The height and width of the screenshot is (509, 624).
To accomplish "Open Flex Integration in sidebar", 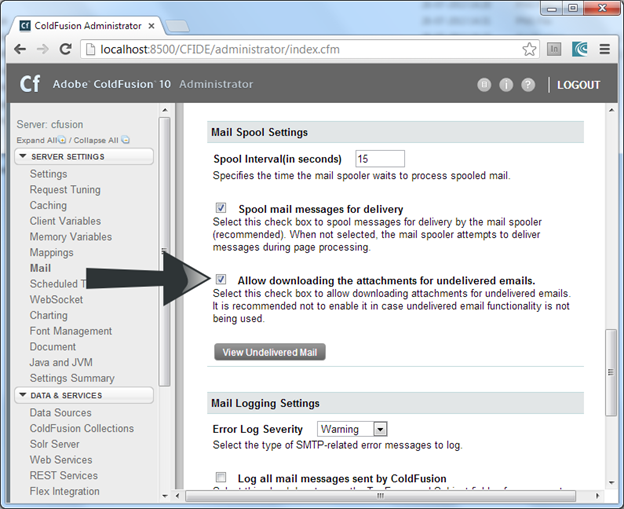I will point(64,491).
